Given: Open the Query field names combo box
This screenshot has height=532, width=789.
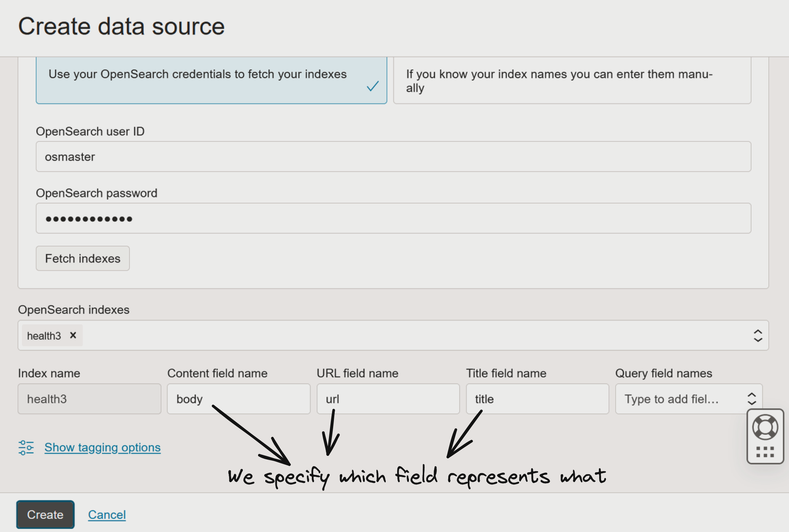Looking at the screenshot, I should tap(689, 399).
